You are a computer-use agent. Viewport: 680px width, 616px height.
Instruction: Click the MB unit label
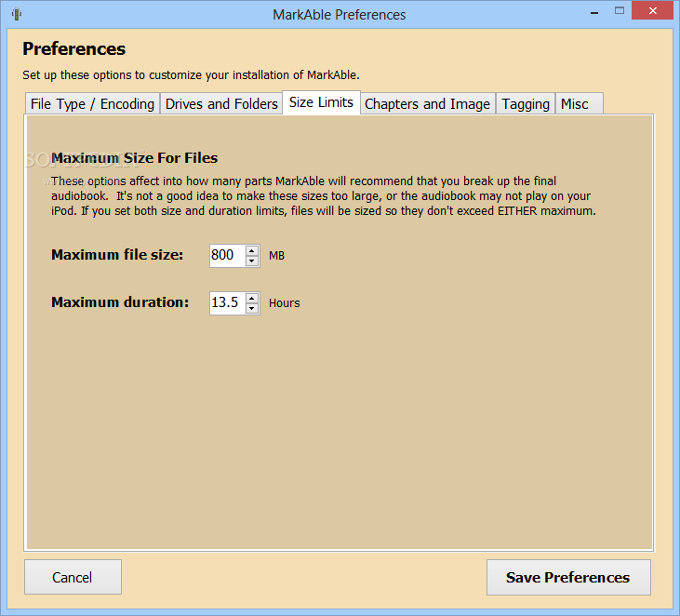pyautogui.click(x=276, y=256)
